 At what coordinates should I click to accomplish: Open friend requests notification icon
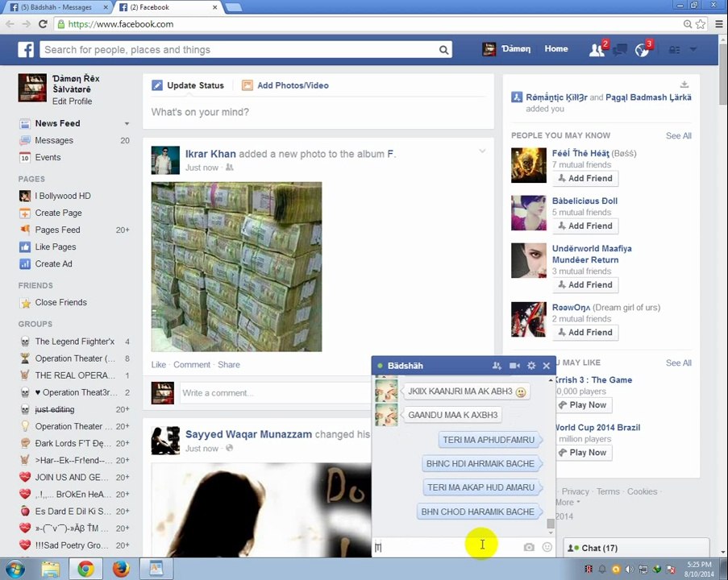pyautogui.click(x=597, y=49)
